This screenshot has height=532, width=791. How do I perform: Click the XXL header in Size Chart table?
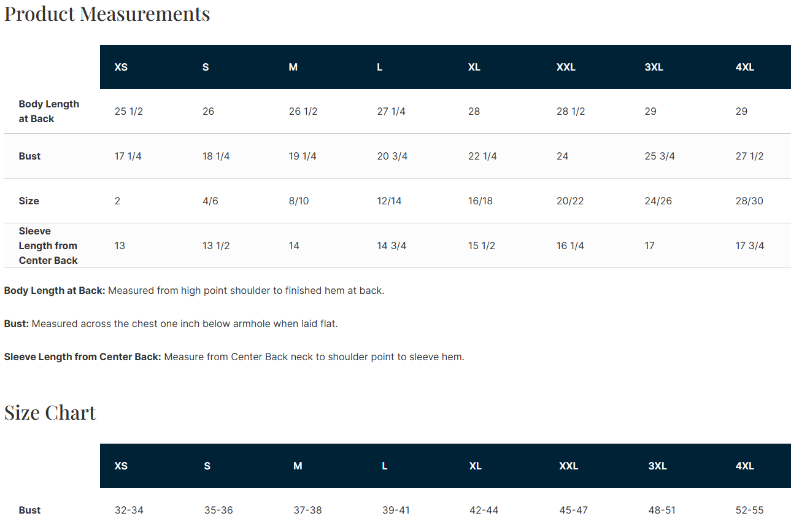[x=568, y=466]
